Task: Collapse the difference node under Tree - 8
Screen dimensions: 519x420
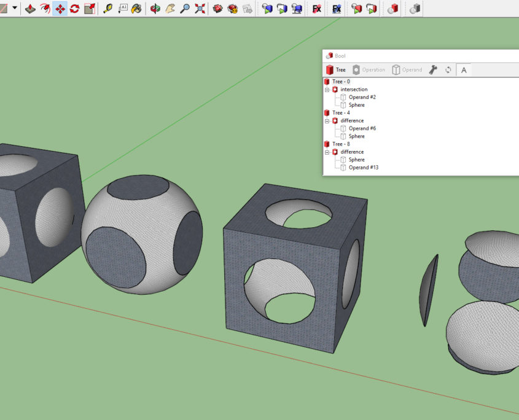Action: pyautogui.click(x=327, y=152)
